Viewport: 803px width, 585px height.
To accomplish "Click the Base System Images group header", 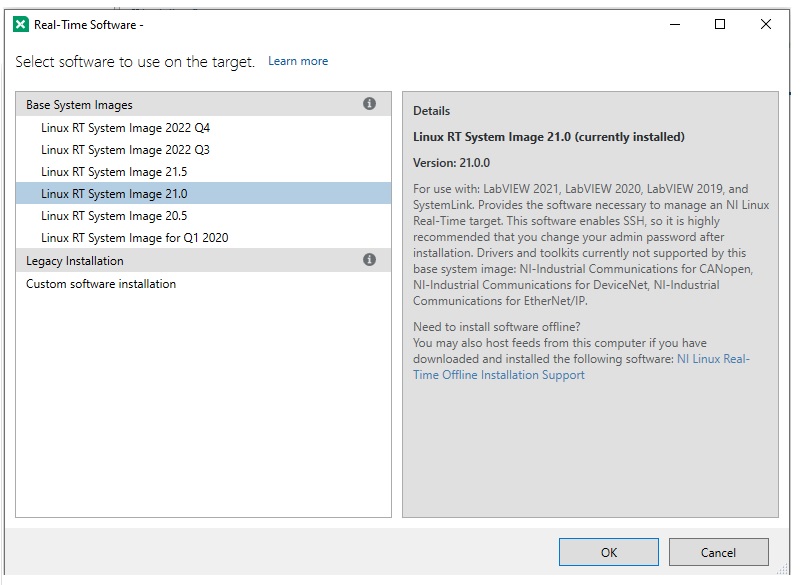I will [80, 105].
